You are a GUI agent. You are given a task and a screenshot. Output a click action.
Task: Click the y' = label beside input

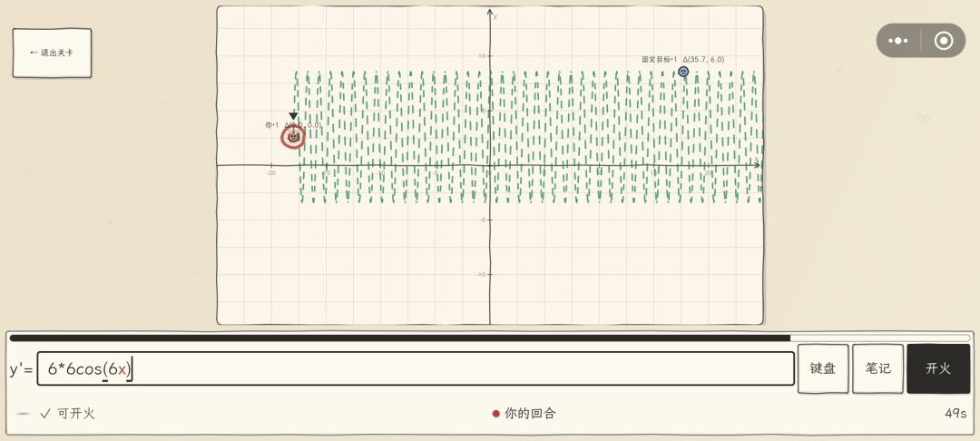coord(21,369)
